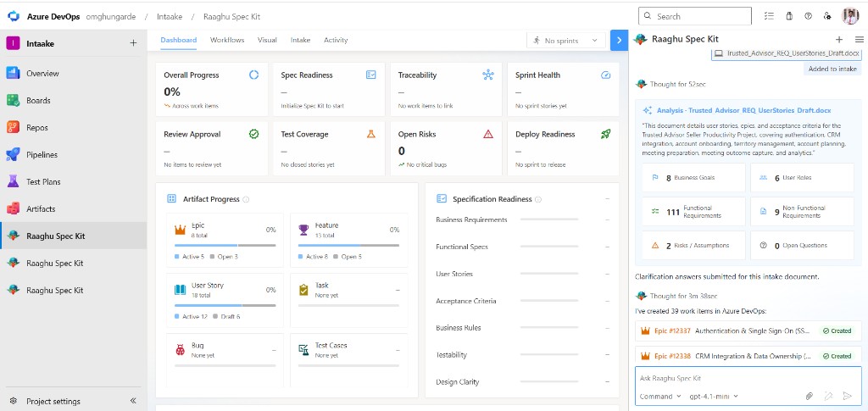This screenshot has height=411, width=868.
Task: Open the user profile avatar
Action: 850,16
